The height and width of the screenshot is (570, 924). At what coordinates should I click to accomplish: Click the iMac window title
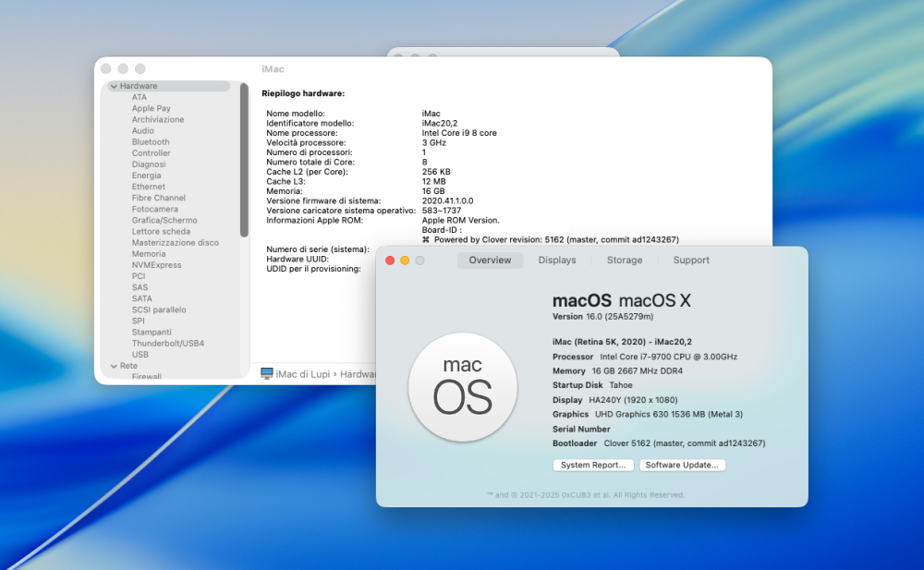(273, 69)
